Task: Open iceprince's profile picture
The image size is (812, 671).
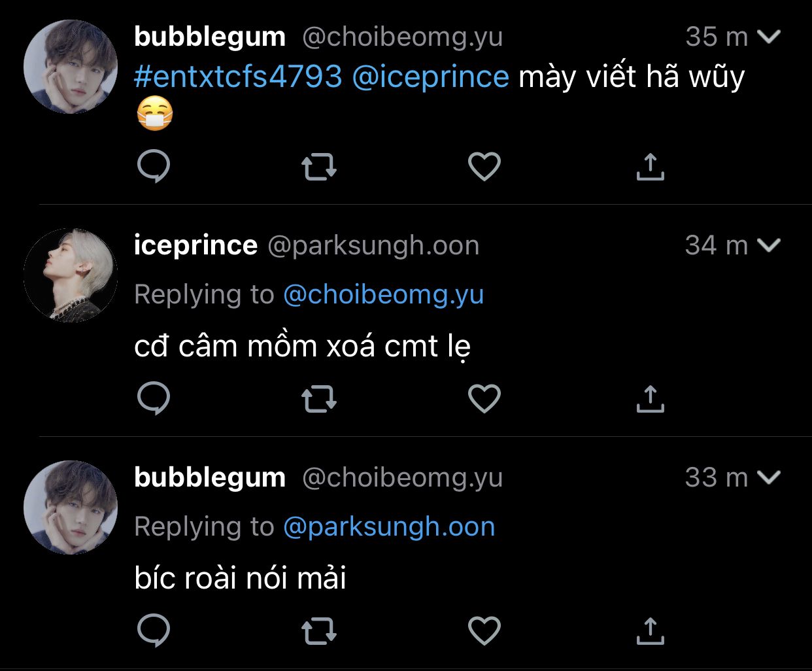Action: click(x=71, y=275)
